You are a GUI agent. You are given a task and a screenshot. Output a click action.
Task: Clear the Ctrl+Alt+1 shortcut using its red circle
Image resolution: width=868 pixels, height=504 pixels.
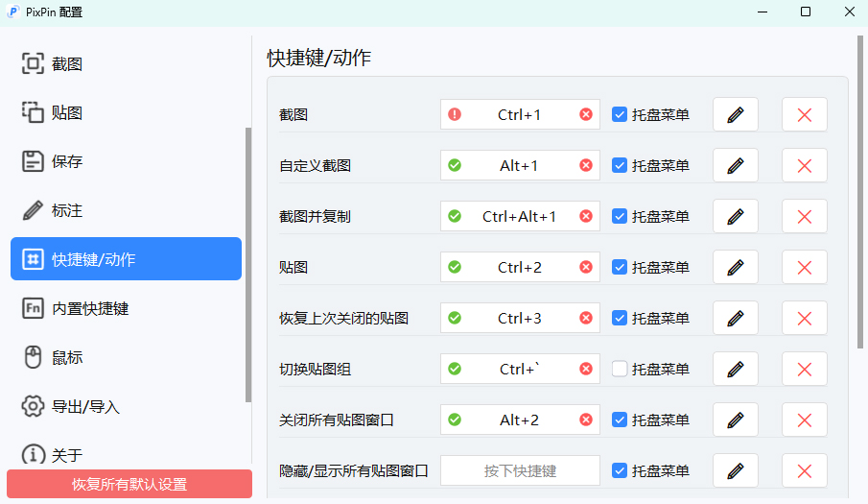pos(586,216)
